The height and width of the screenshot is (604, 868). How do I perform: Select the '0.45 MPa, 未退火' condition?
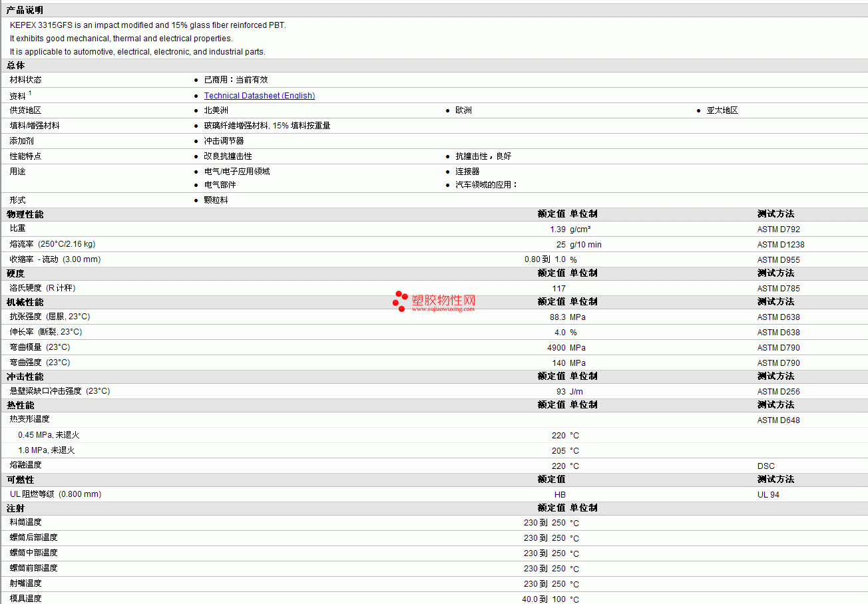tap(49, 435)
